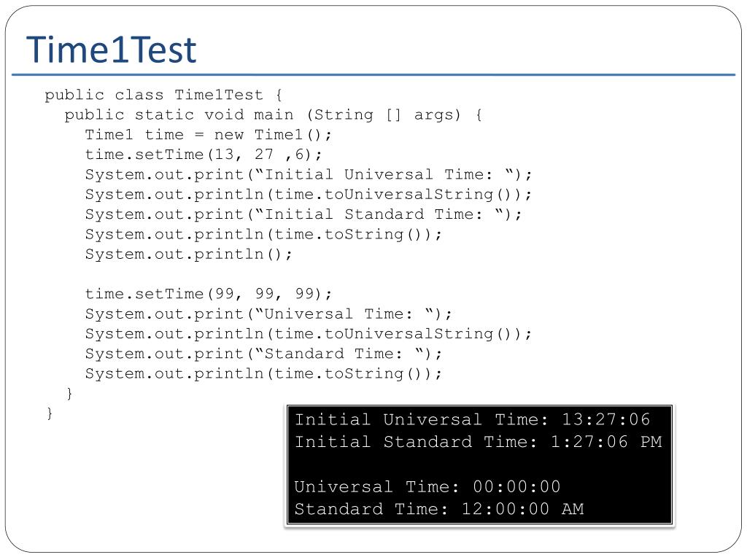Click the setTime(13, 27, 6) call
The image size is (747, 560).
(x=203, y=155)
